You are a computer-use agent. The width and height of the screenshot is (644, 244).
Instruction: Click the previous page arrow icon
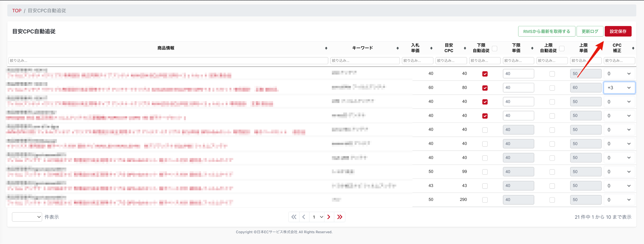point(304,217)
